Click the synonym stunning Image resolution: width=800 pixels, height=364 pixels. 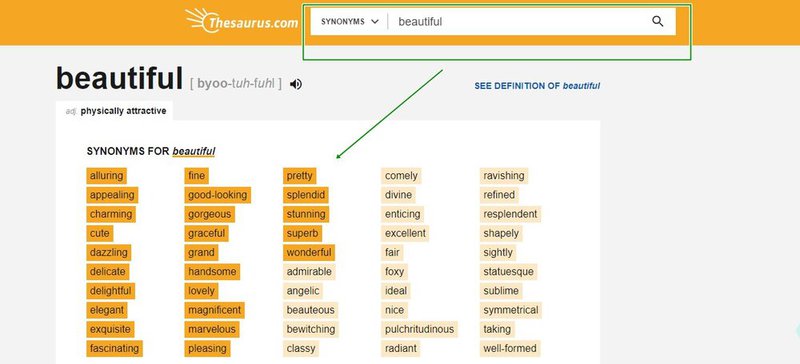click(x=306, y=214)
